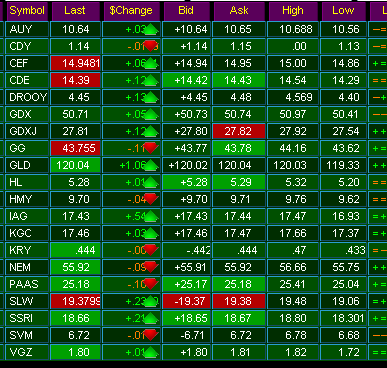Select the GG symbol cell
This screenshot has height=368, width=387.
click(x=27, y=148)
